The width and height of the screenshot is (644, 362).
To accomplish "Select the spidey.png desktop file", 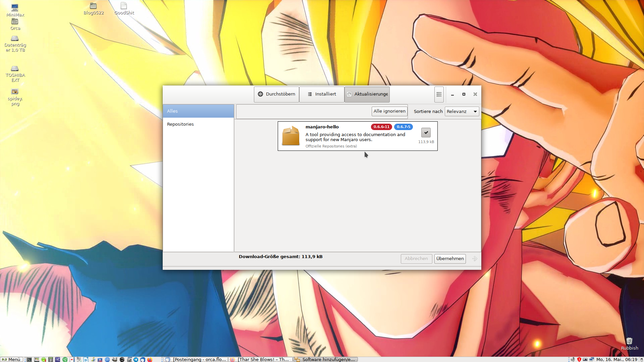I will click(x=15, y=97).
